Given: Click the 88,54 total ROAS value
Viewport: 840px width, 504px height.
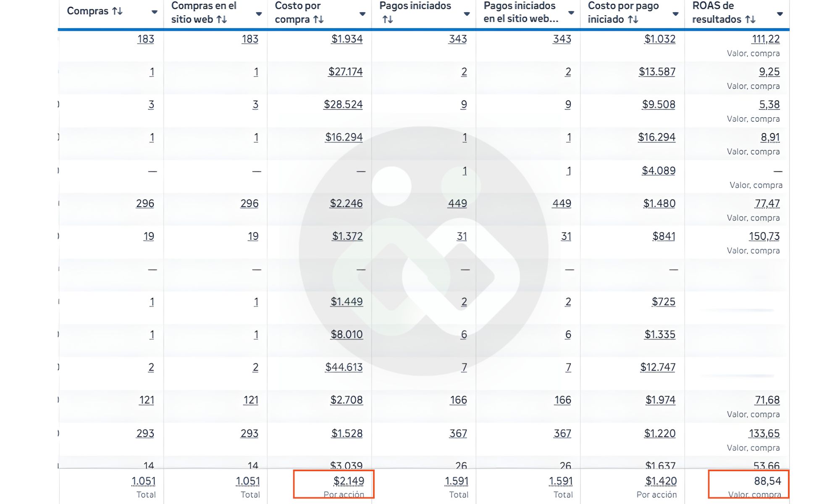Looking at the screenshot, I should [x=767, y=481].
